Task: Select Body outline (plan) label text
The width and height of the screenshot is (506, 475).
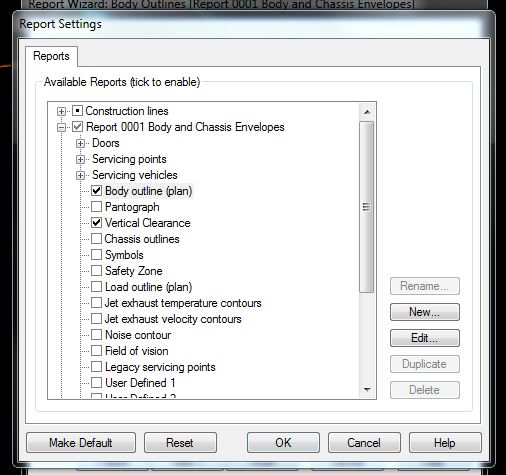Action: click(149, 191)
